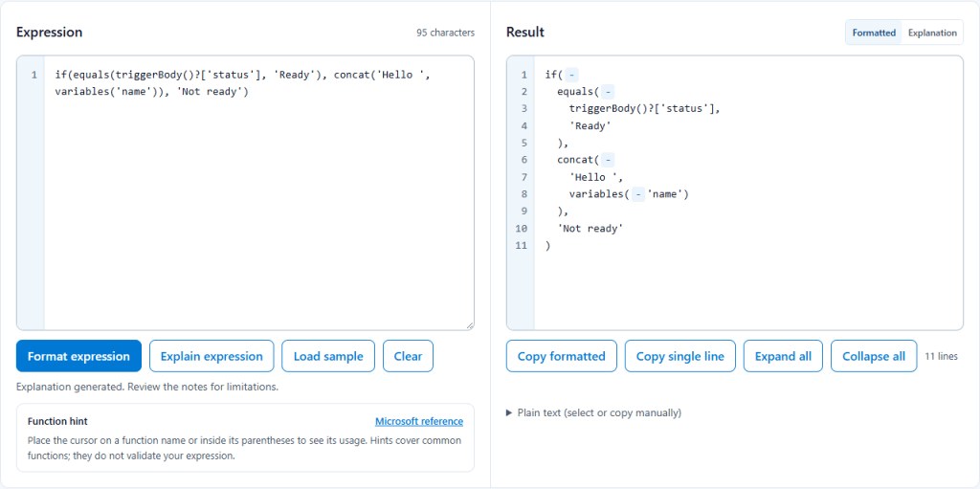The height and width of the screenshot is (489, 980).
Task: Collapse the if( block on line 1
Action: [x=573, y=75]
